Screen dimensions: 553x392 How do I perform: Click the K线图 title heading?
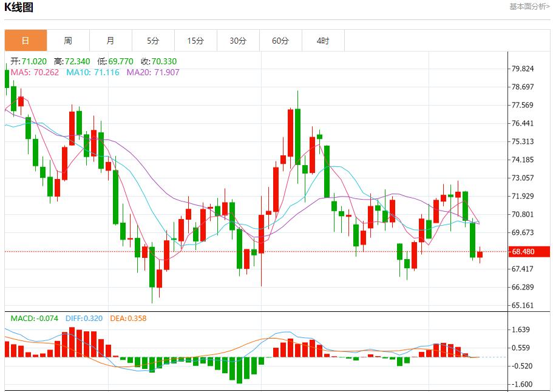click(19, 8)
